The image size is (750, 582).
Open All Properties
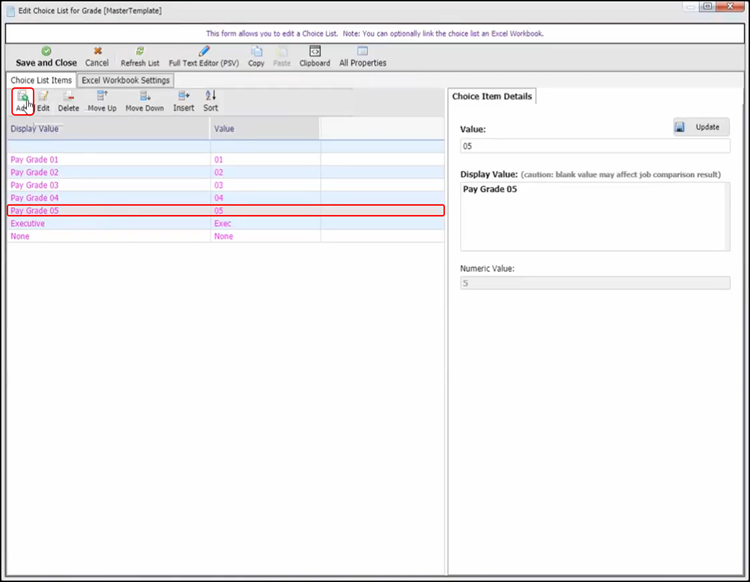(x=362, y=56)
